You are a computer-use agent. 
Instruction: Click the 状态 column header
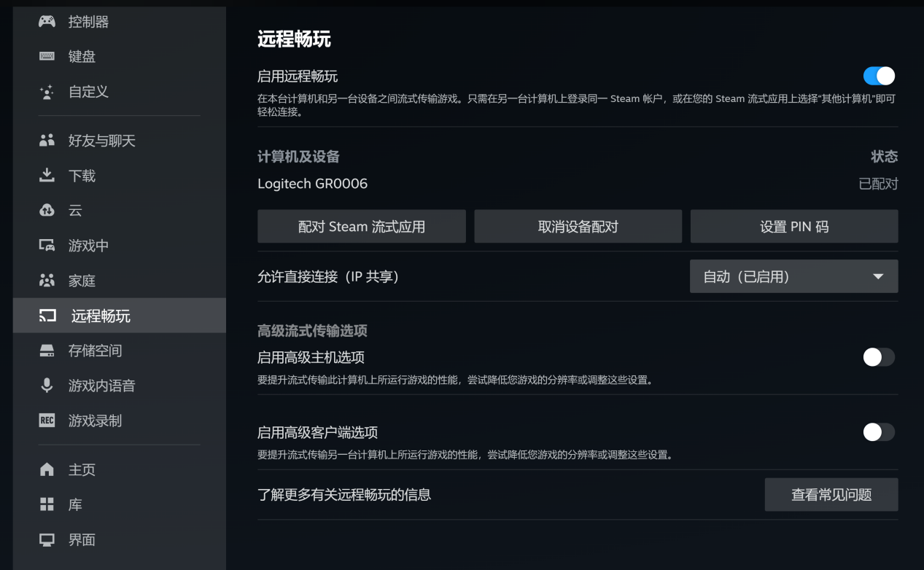(x=884, y=157)
